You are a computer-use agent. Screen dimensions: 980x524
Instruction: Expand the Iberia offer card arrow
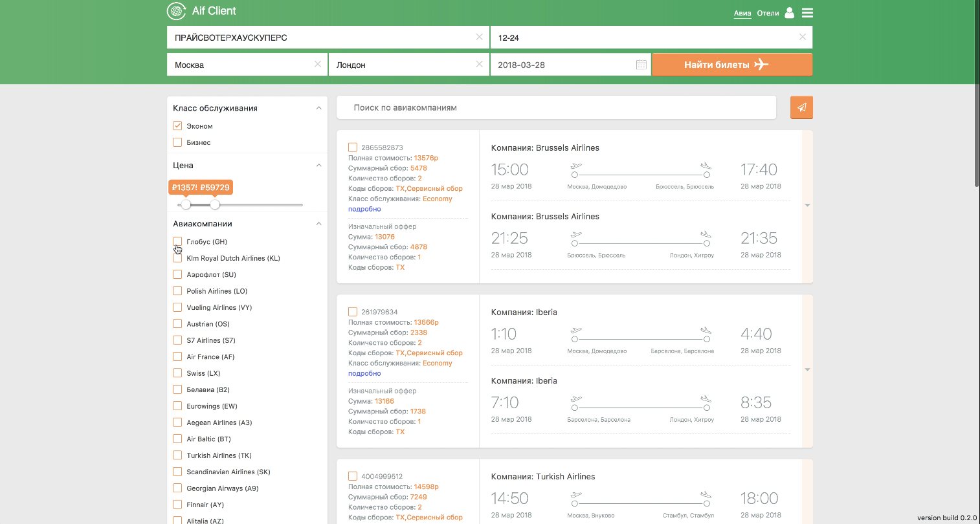(807, 369)
